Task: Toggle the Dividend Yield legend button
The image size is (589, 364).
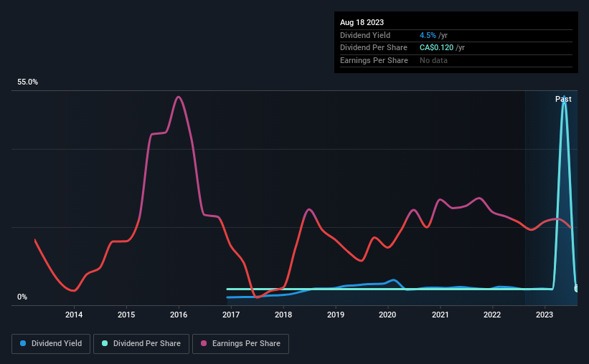Action: coord(51,344)
